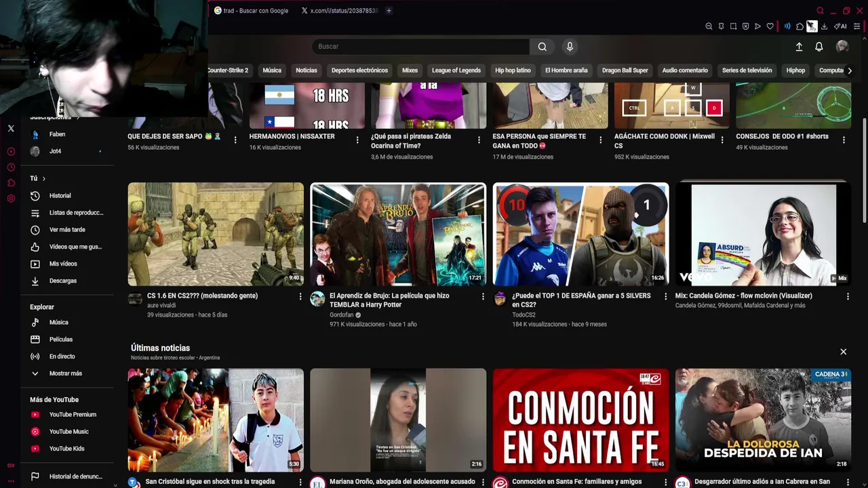Viewport: 868px width, 488px height.
Task: Open Vídeos que me gustan in sidebar
Action: coord(68,247)
